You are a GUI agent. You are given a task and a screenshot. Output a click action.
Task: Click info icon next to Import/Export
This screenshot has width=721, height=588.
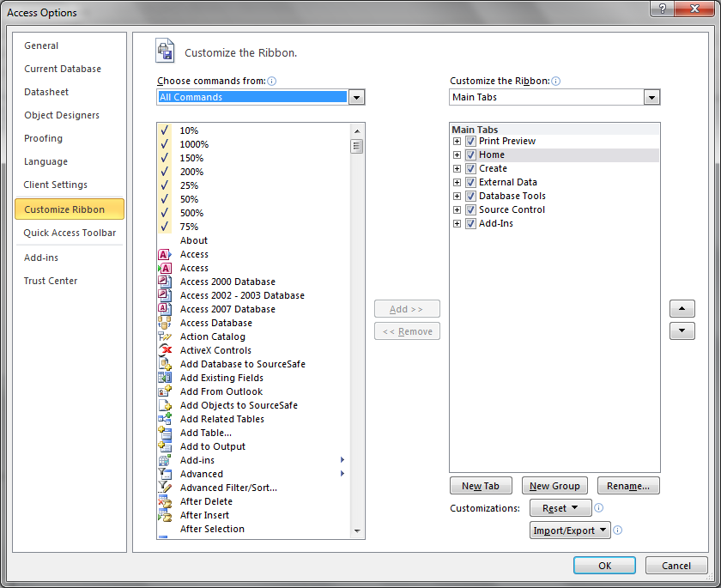(x=617, y=530)
